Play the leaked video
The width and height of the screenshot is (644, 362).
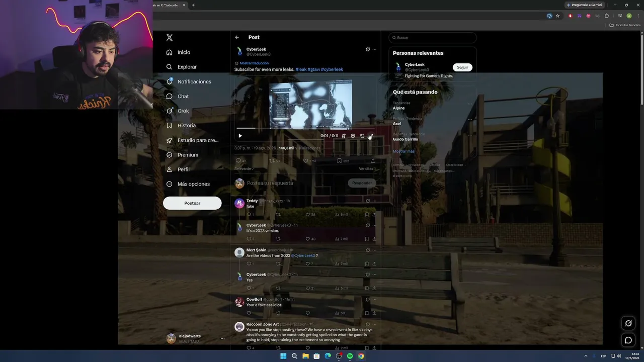(x=240, y=136)
